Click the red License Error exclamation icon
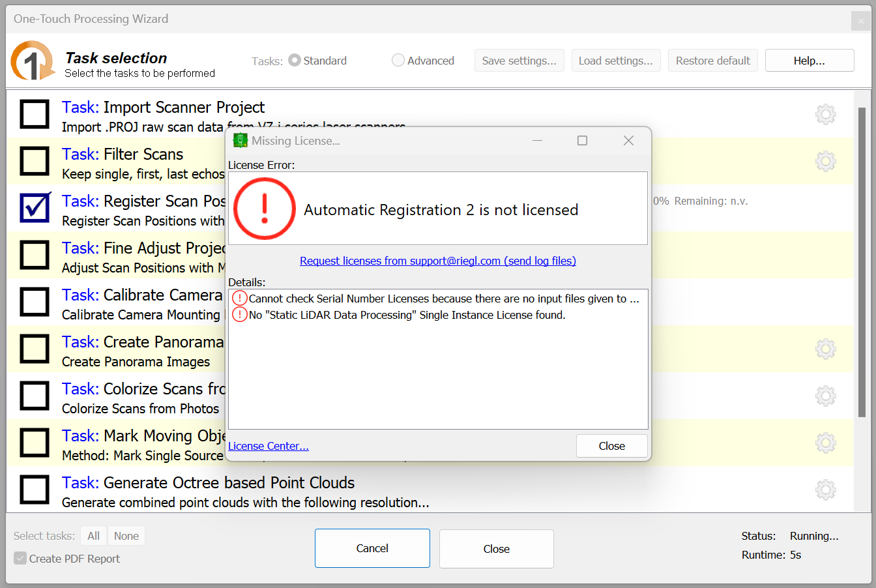Screen dimensions: 876x588 pos(265,209)
